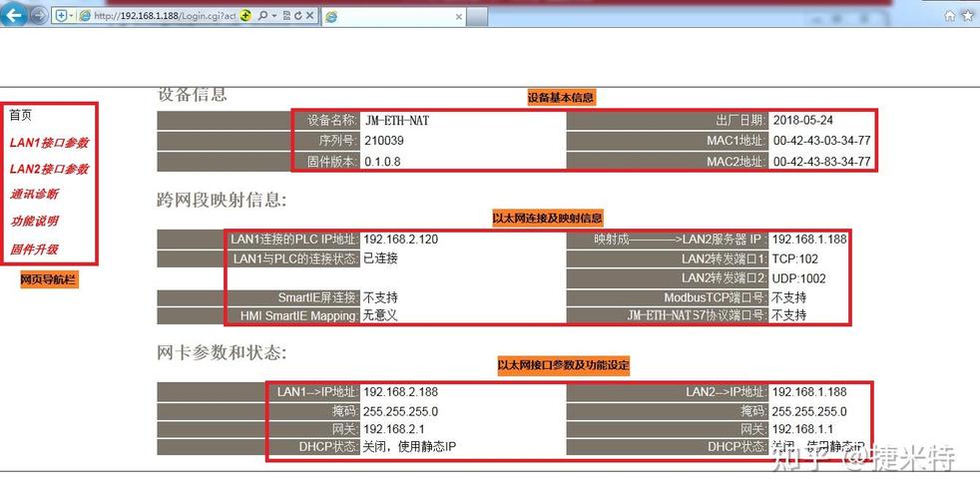Viewport: 980px width, 499px height.
Task: Go to 首页 in the navigation sidebar
Action: click(x=21, y=116)
